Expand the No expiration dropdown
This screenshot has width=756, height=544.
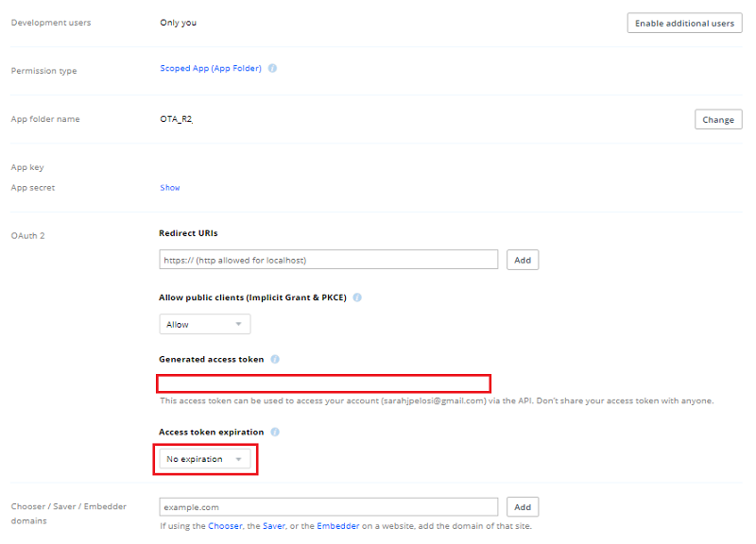(x=204, y=459)
